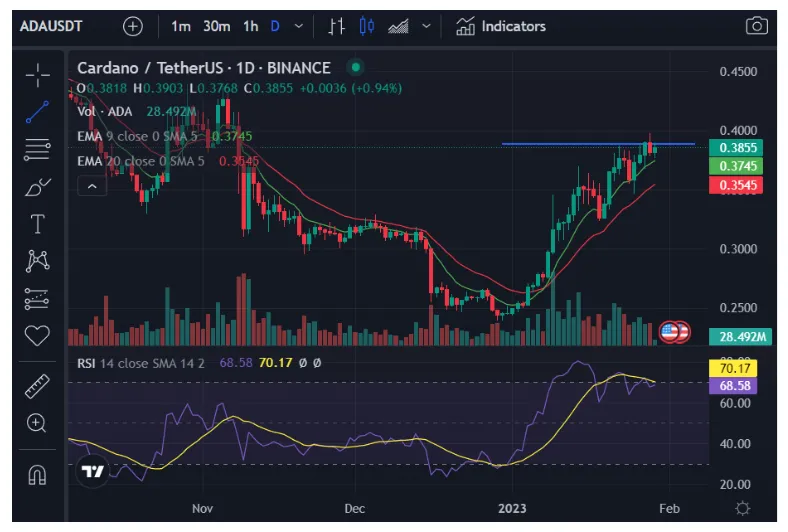Screen dimensions: 788x532
Task: Open the prediction and measurement tools
Action: (x=37, y=298)
